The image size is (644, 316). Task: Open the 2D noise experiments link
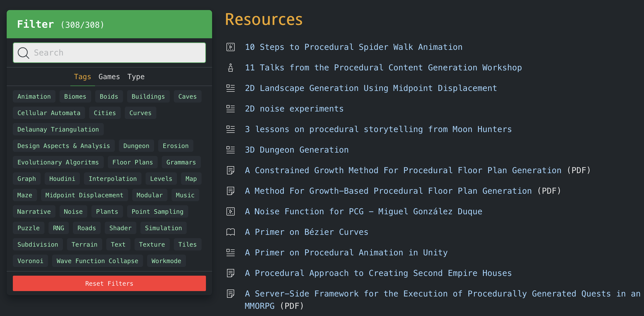[x=294, y=109]
